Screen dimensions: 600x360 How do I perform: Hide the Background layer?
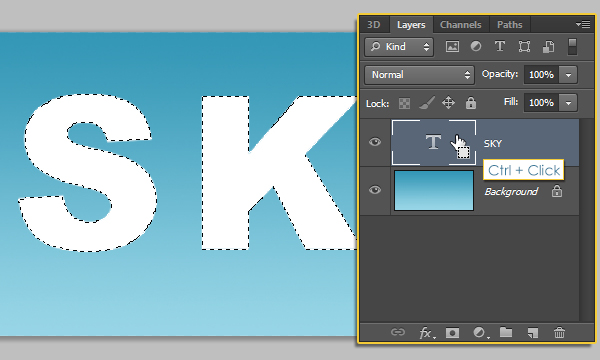click(x=375, y=190)
